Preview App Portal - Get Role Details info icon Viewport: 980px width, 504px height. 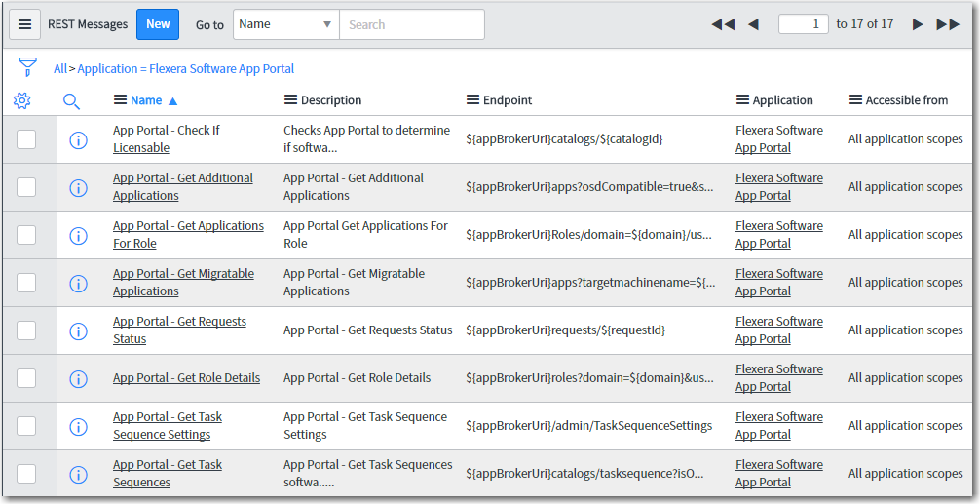pyautogui.click(x=78, y=378)
